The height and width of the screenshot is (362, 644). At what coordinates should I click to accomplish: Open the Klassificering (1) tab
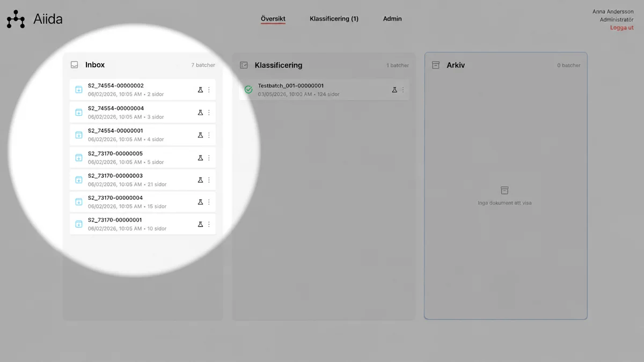tap(334, 19)
